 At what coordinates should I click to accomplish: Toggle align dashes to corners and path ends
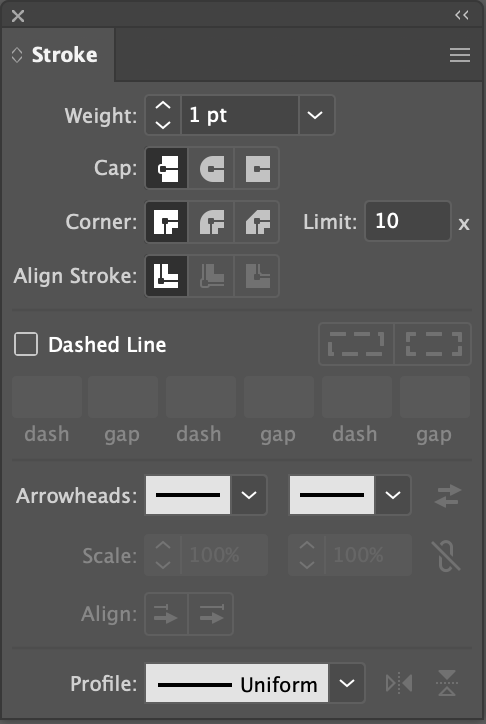(x=433, y=344)
